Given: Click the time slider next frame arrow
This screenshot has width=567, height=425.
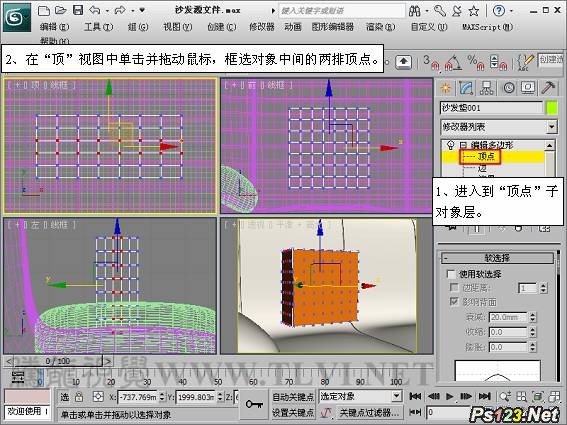Looking at the screenshot, I should click(108, 361).
